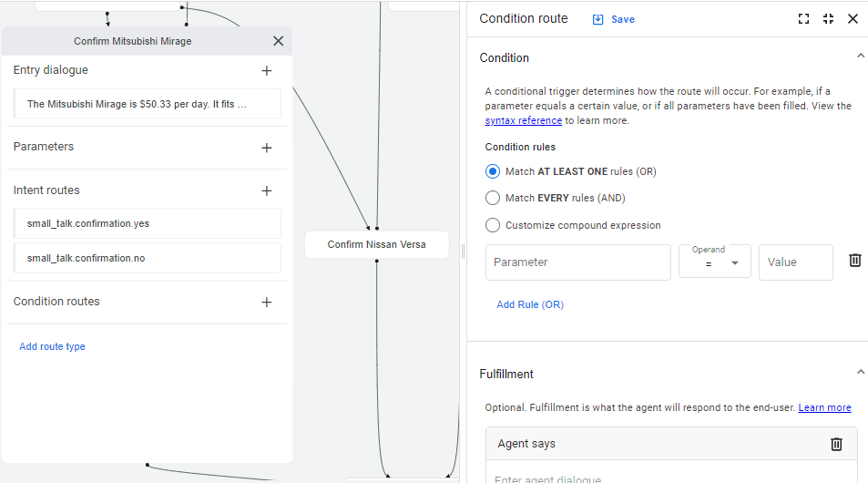Viewport: 868px width, 483px height.
Task: Delete the condition rule with trash icon
Action: (854, 261)
